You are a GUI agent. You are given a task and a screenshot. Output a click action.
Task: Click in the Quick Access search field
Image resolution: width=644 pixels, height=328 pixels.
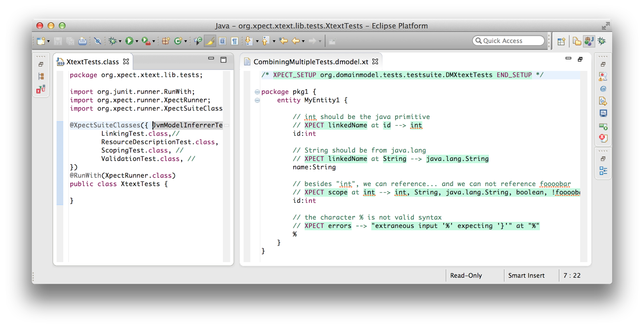pyautogui.click(x=508, y=41)
